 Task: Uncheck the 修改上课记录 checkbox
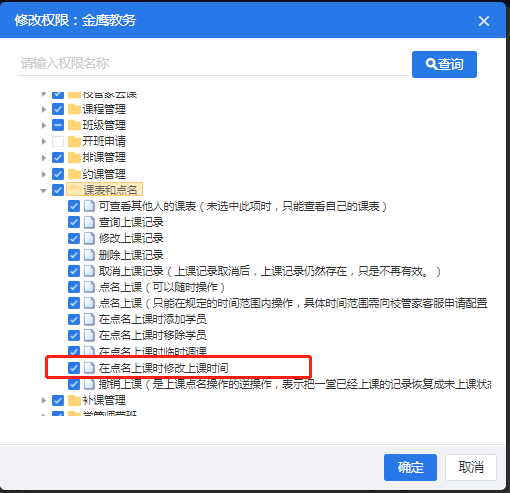74,238
